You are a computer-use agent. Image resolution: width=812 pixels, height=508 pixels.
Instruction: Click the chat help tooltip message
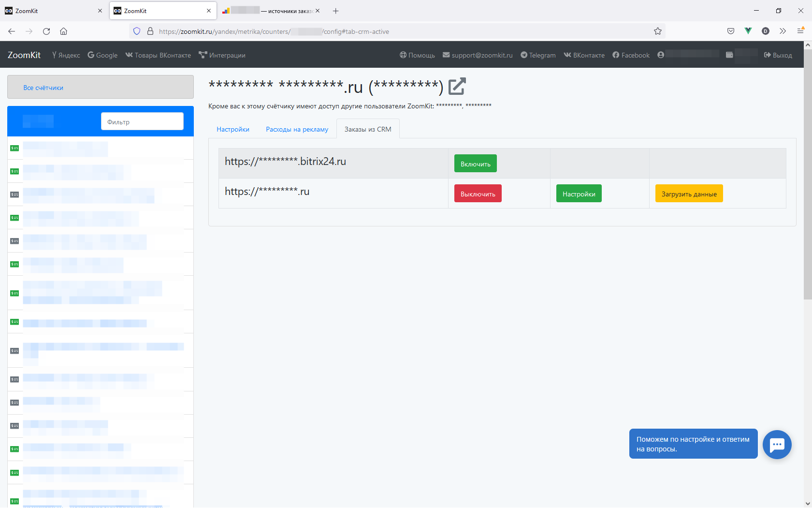(693, 444)
